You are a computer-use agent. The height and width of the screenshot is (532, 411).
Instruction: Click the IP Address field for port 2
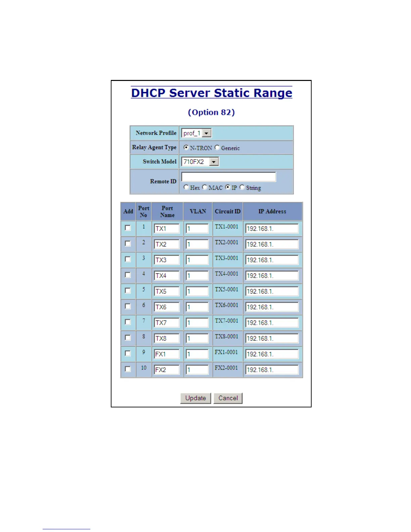click(x=272, y=244)
